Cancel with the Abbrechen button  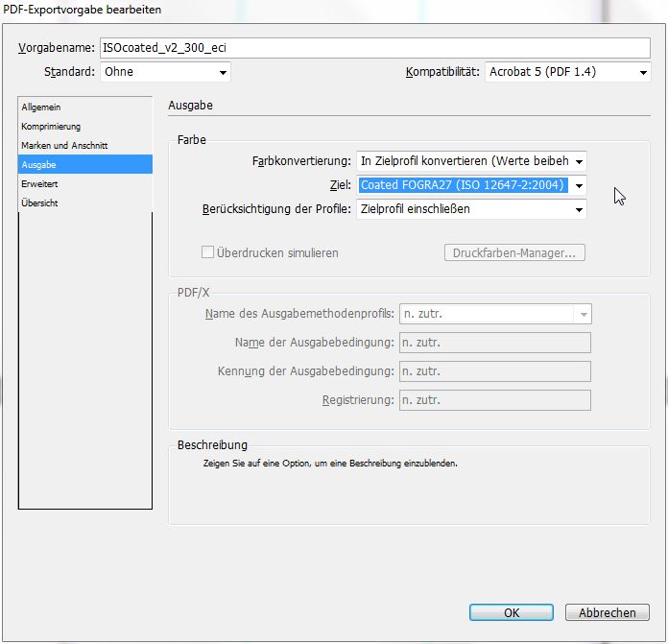click(608, 612)
